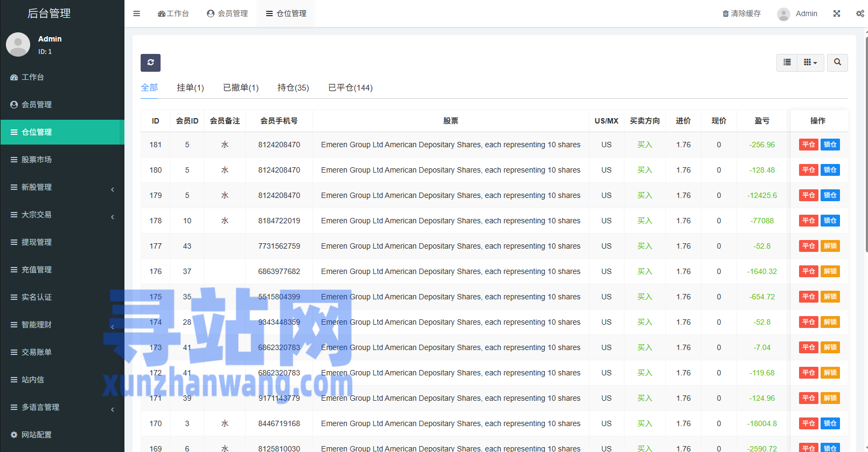
Task: Toggle the sidebar with the hamburger icon
Action: (137, 13)
